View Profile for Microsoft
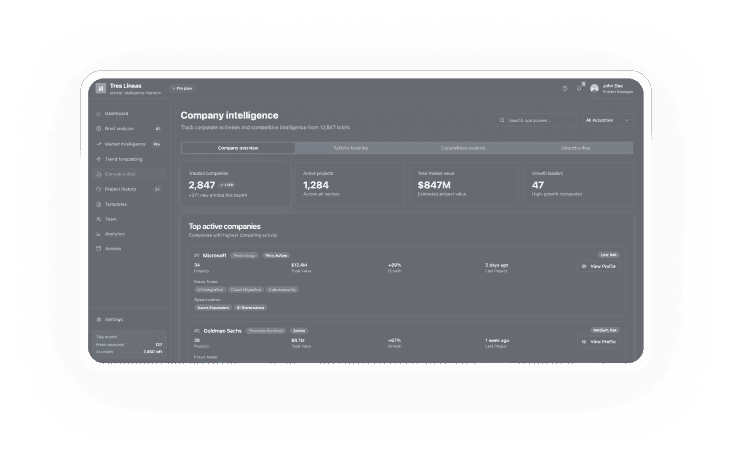732x462 pixels. (598, 266)
